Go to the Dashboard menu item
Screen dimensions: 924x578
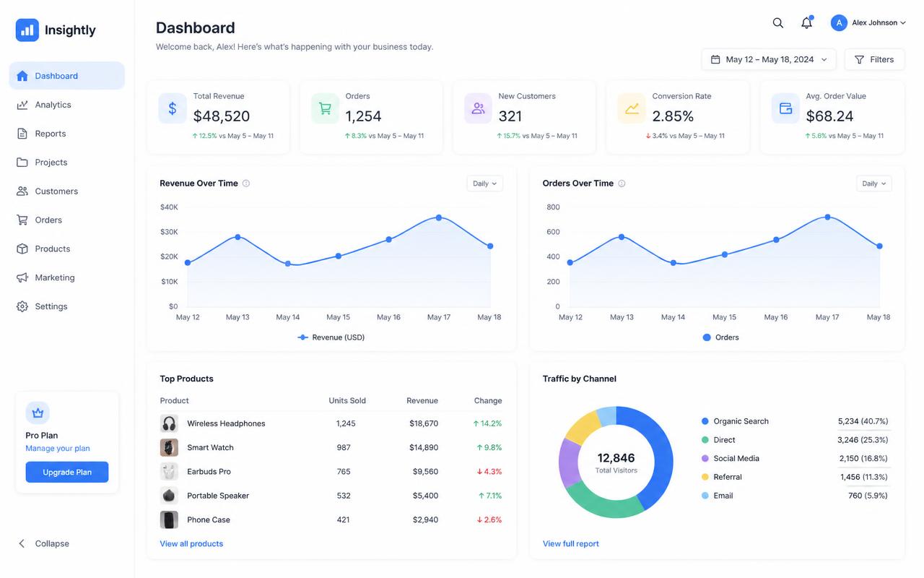pyautogui.click(x=67, y=76)
